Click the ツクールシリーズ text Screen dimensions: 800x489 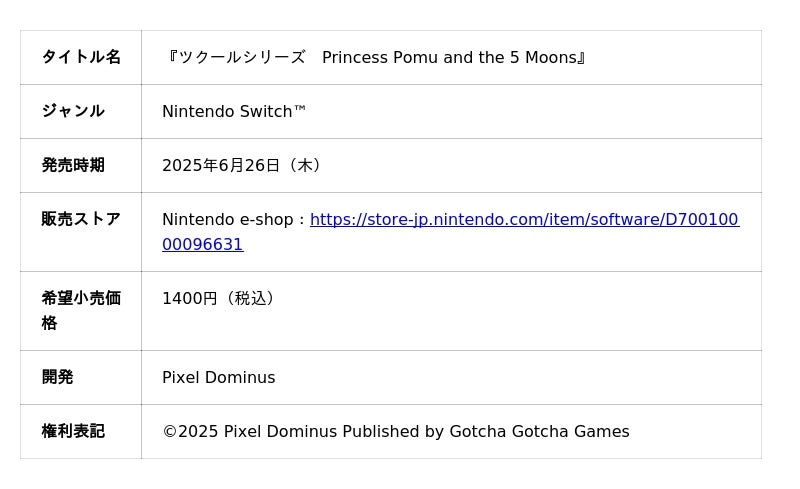pyautogui.click(x=241, y=58)
